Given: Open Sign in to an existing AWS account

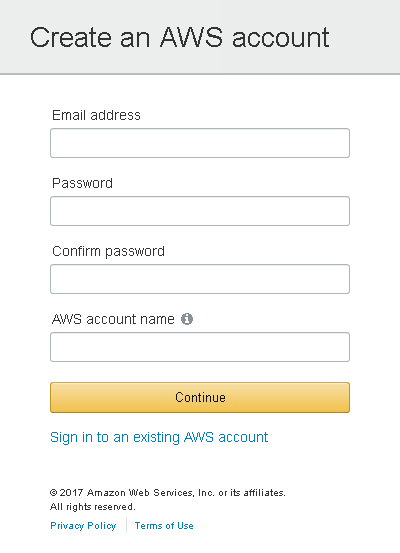Looking at the screenshot, I should point(159,437).
